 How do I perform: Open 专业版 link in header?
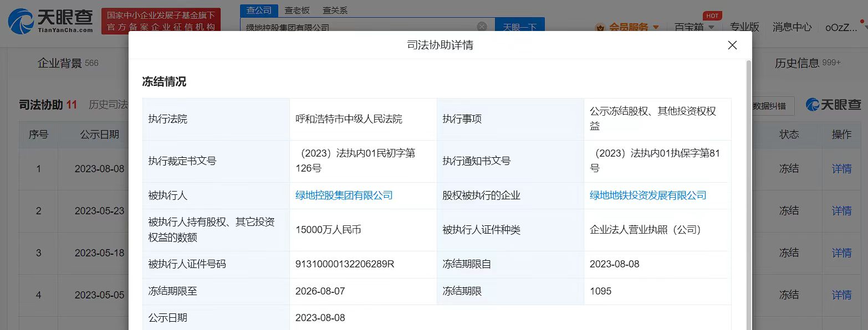[x=744, y=27]
